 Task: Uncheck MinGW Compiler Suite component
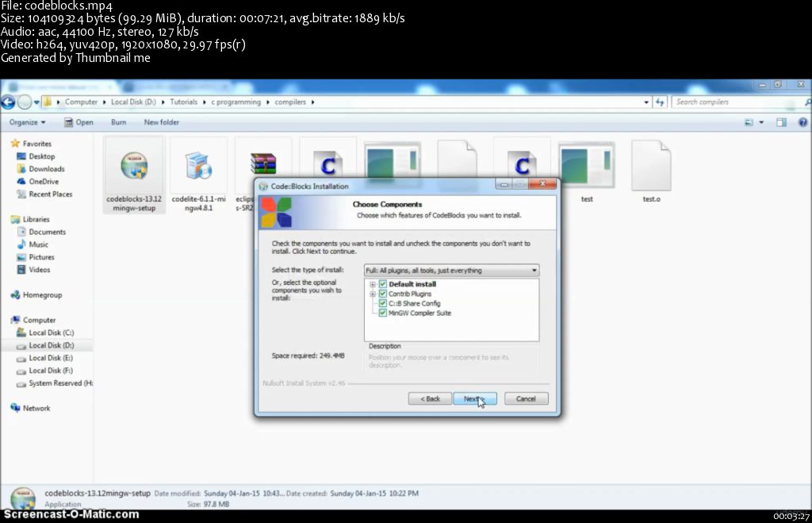click(x=383, y=313)
